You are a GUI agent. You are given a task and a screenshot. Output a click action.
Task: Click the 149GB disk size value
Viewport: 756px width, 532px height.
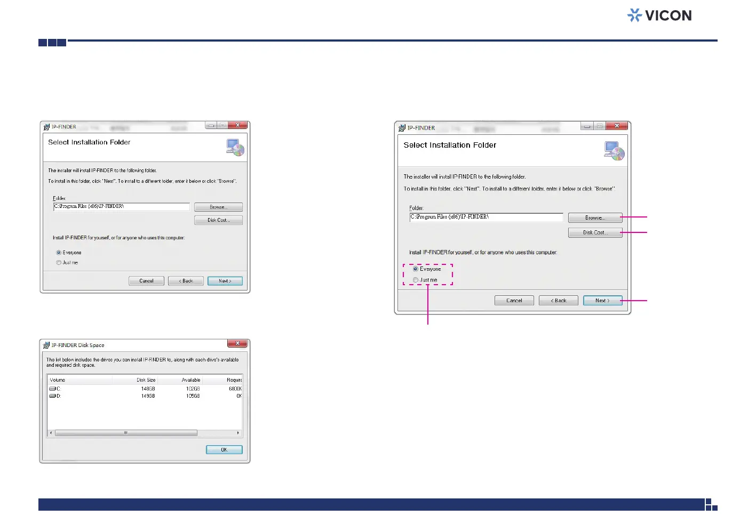[148, 396]
